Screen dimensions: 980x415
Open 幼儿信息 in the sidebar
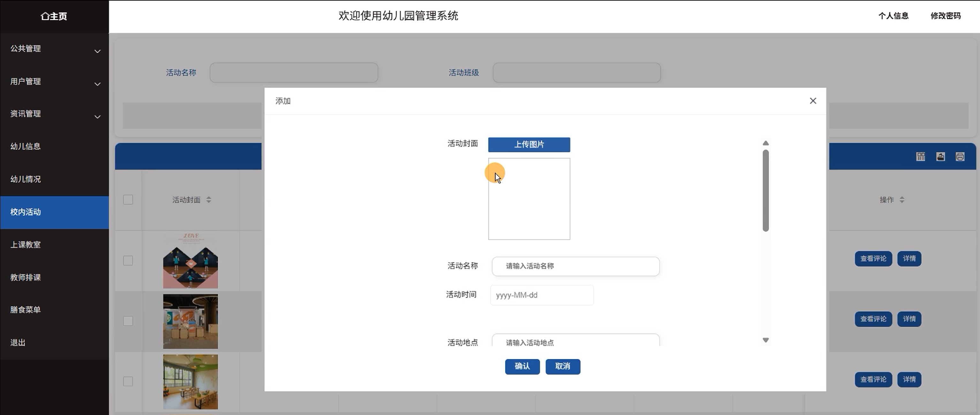(x=26, y=147)
